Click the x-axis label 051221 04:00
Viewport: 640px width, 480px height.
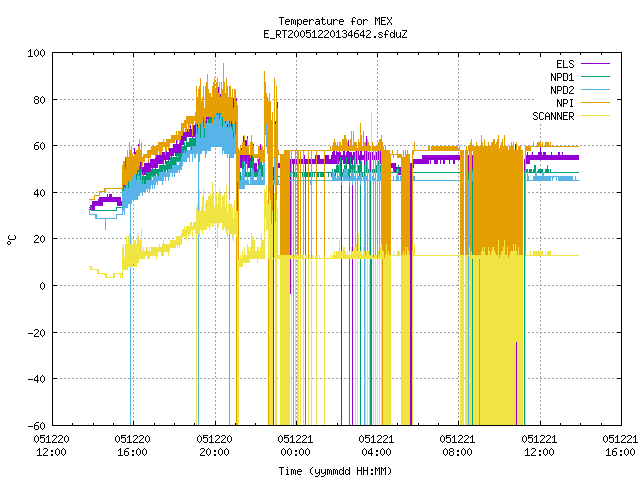(x=376, y=446)
